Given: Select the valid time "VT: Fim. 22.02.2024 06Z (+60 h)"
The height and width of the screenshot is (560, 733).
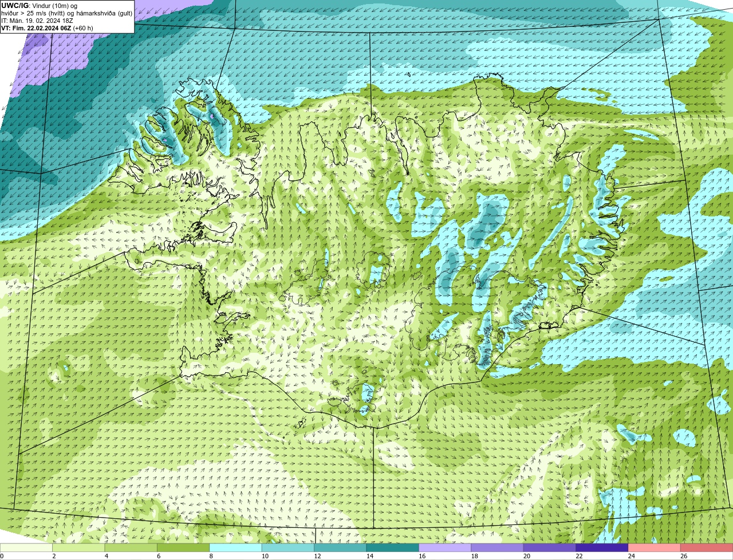Looking at the screenshot, I should click(x=47, y=28).
